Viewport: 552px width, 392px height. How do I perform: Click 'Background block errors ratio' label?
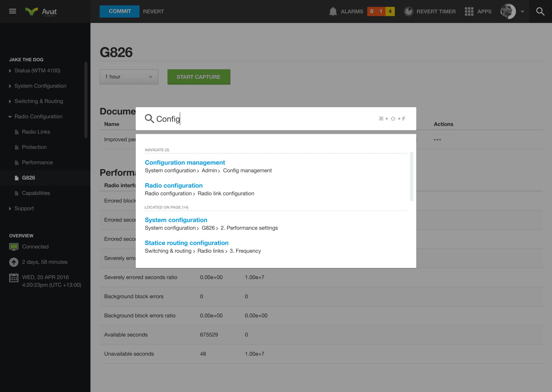140,316
